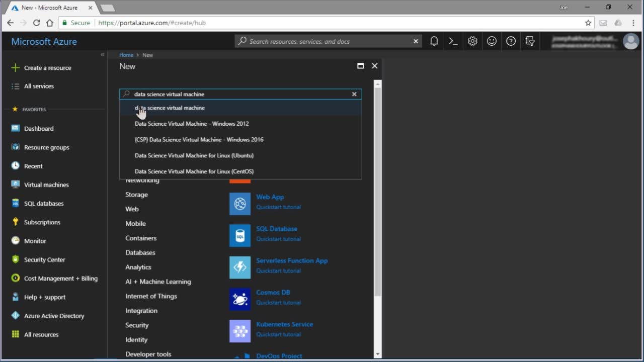Pick Data Science Virtual Machine for Linux (CentOS)
The image size is (644, 362).
[x=194, y=171]
